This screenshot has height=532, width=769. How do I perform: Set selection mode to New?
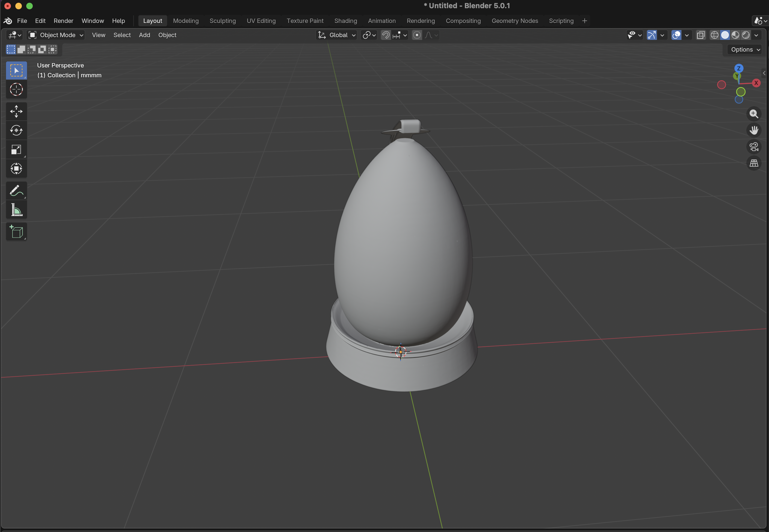pos(11,49)
